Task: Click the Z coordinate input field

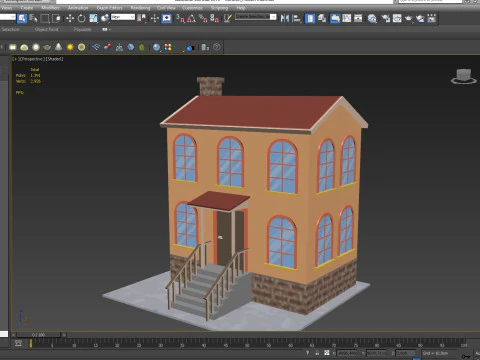Action: click(405, 353)
